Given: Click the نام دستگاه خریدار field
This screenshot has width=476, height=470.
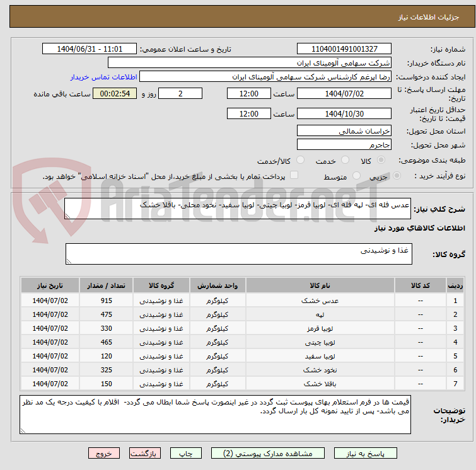Looking at the screenshot, I should [250, 63].
